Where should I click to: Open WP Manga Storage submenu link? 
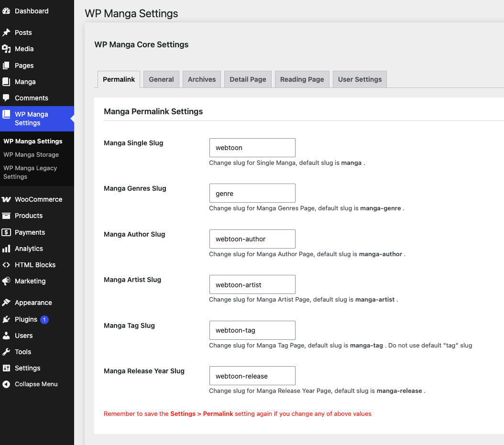click(x=31, y=154)
